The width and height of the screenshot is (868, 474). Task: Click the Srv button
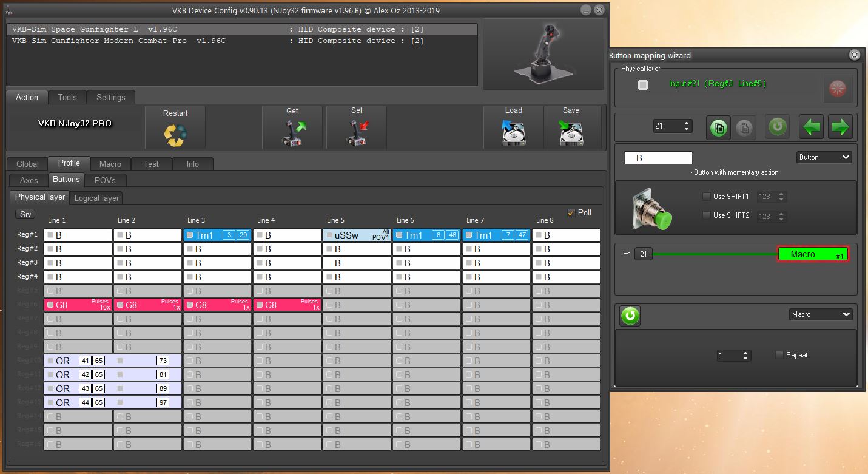[x=25, y=214]
